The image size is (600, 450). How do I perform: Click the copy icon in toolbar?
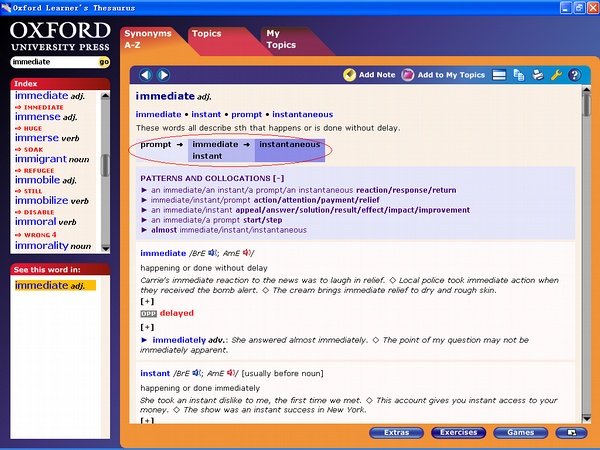(x=518, y=75)
